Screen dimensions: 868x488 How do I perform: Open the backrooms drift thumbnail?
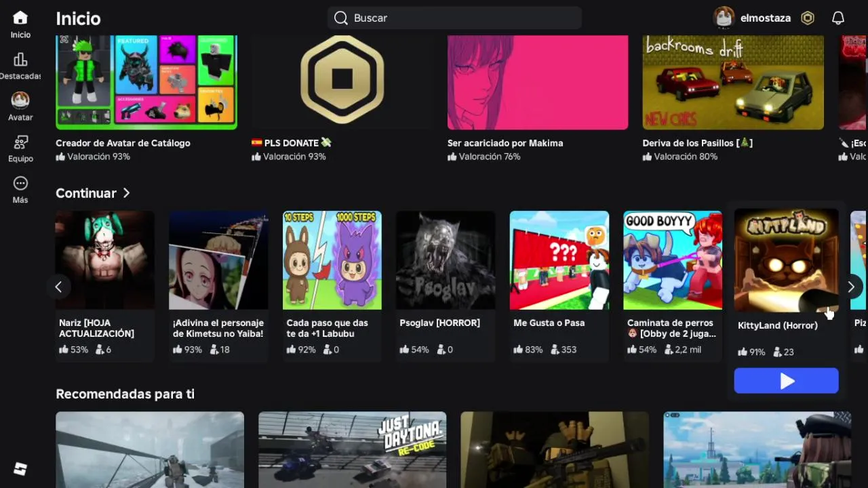click(733, 82)
